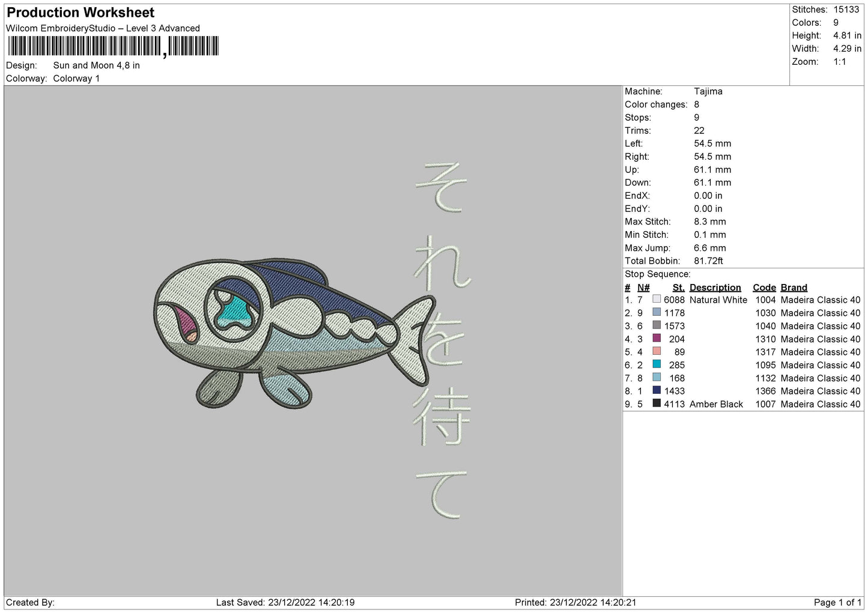This screenshot has height=613, width=868.
Task: Click the magenta swatch beside stitch count 204
Action: 657,339
